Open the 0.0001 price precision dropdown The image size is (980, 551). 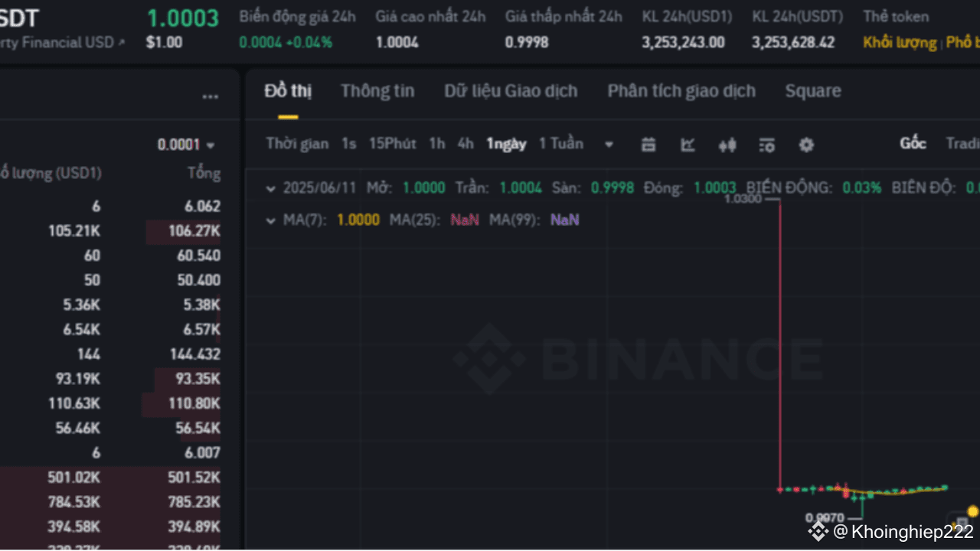[x=186, y=145]
